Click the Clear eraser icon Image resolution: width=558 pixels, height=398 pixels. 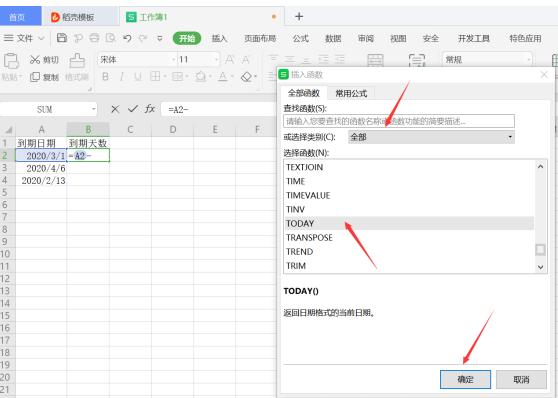[x=246, y=77]
